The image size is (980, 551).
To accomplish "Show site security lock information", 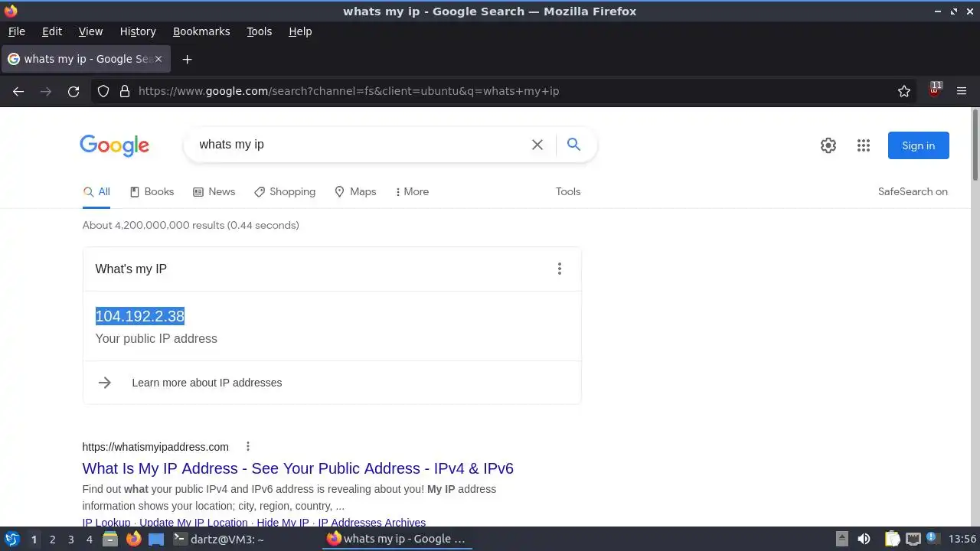I will [x=125, y=91].
